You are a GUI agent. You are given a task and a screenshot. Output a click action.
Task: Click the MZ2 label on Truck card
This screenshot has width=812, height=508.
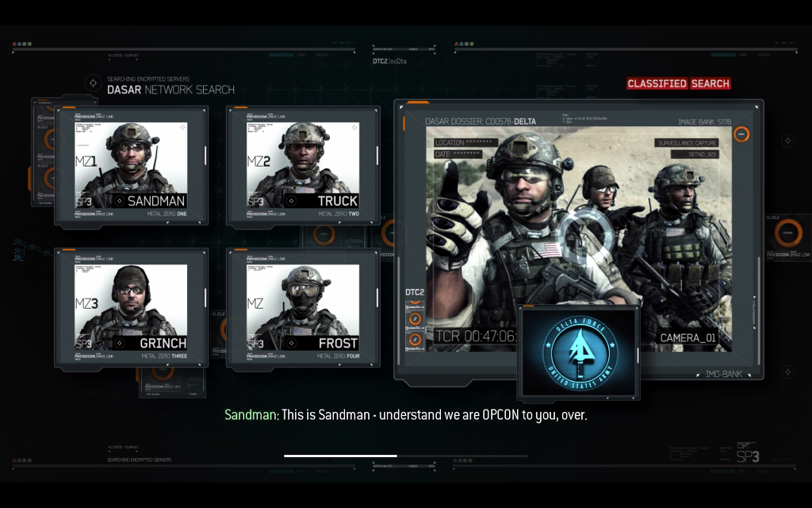point(259,162)
